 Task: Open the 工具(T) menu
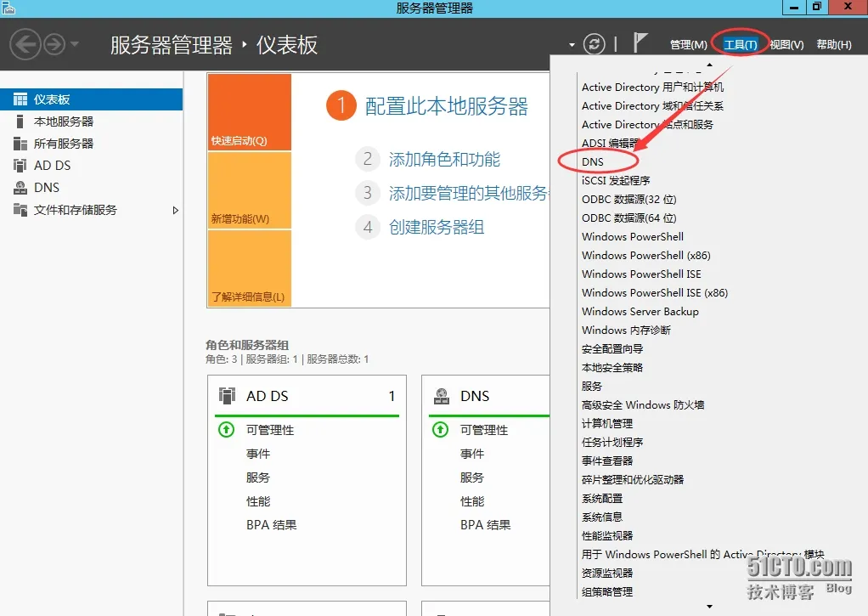click(x=740, y=44)
